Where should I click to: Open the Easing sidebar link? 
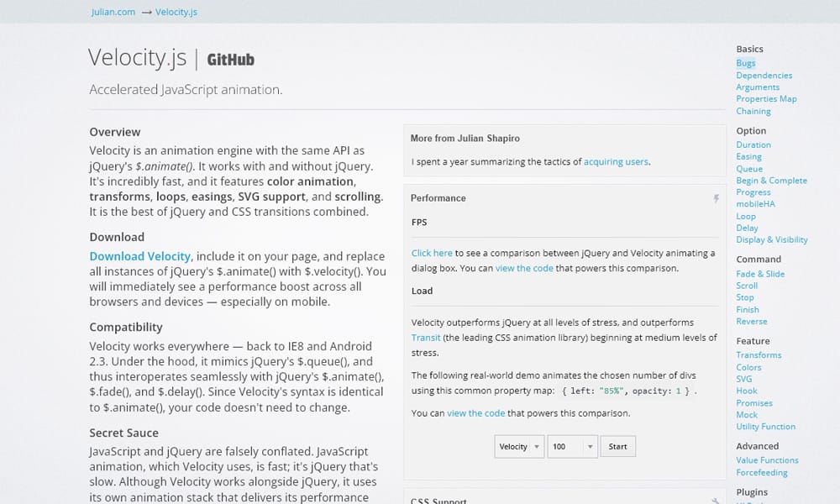point(748,156)
